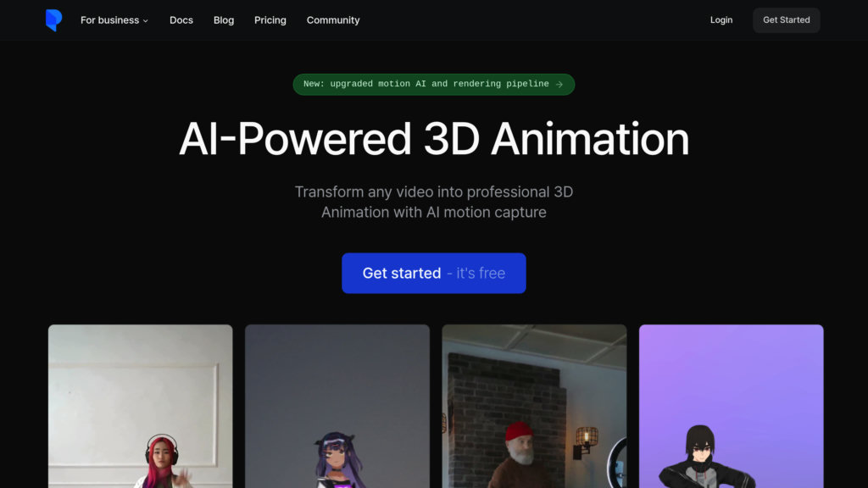Navigate to the Pricing page
Viewport: 868px width, 488px height.
tap(270, 20)
